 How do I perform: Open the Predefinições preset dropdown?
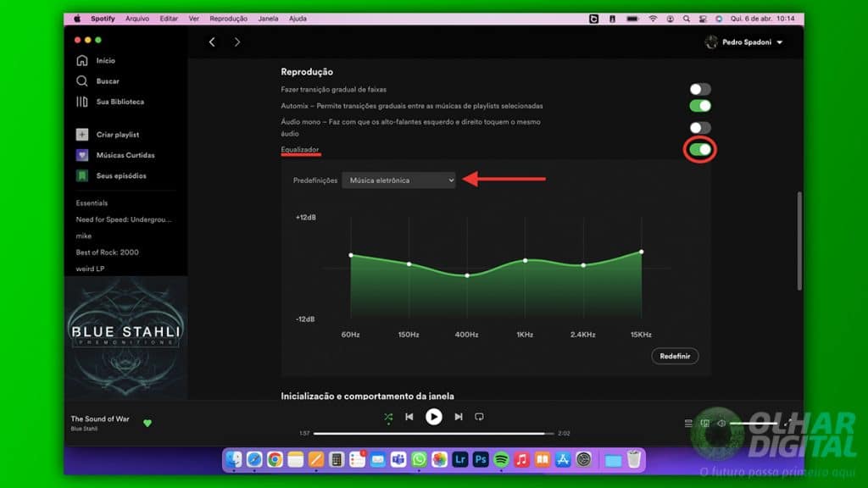coord(398,180)
